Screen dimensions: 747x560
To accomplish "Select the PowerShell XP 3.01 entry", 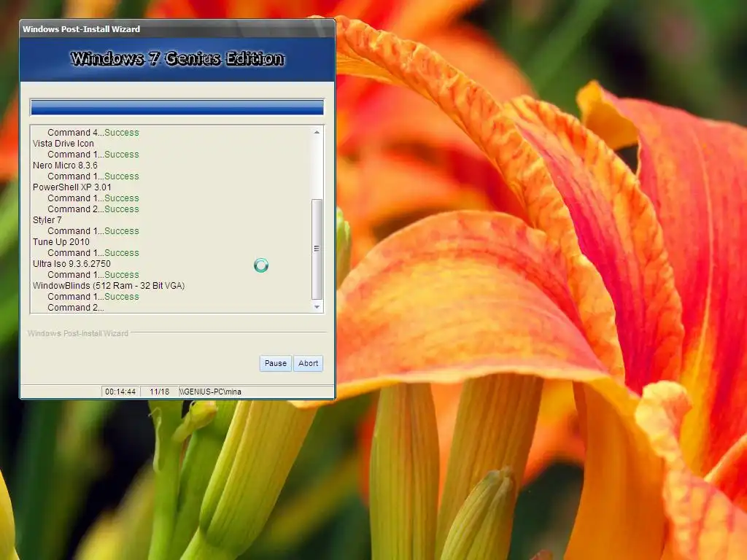I will tap(72, 187).
